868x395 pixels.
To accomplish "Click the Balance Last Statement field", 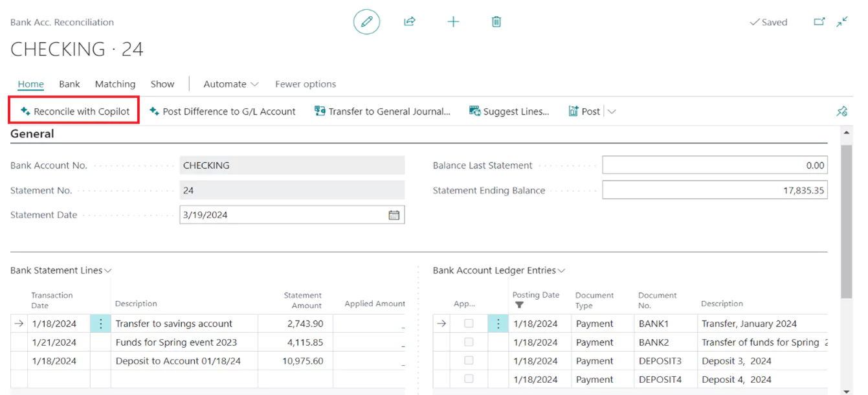I will click(715, 165).
